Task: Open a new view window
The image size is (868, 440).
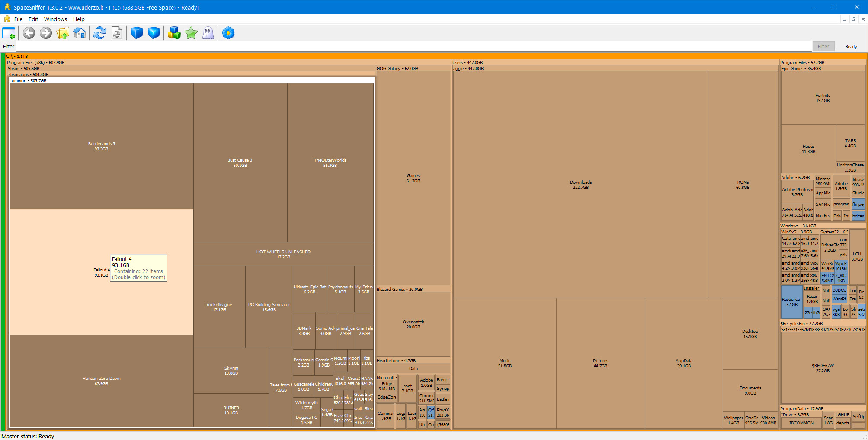Action: [9, 33]
